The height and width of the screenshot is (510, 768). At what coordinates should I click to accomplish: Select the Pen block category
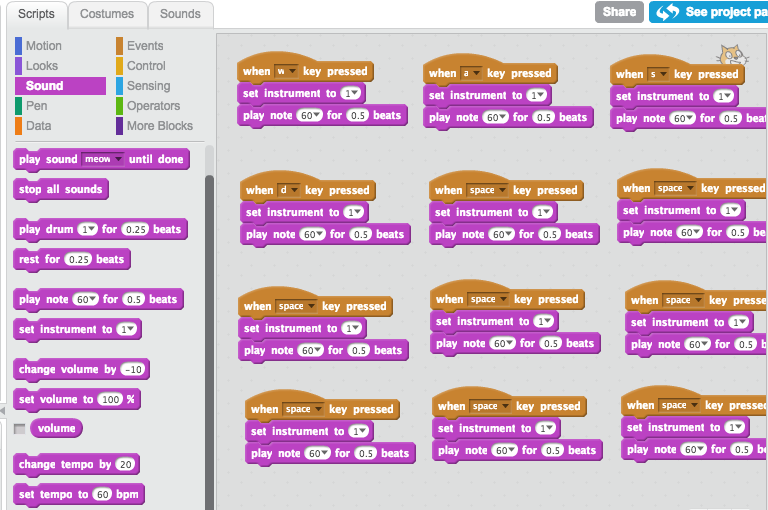point(36,106)
